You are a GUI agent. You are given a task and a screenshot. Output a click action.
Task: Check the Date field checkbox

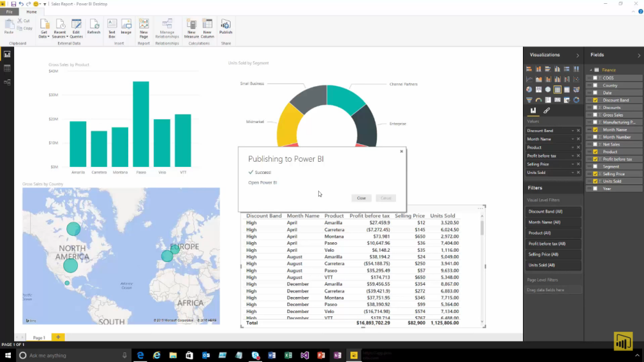(595, 93)
